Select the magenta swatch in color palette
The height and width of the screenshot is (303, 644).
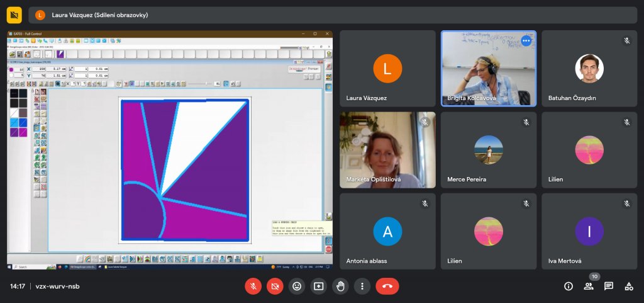point(23,132)
